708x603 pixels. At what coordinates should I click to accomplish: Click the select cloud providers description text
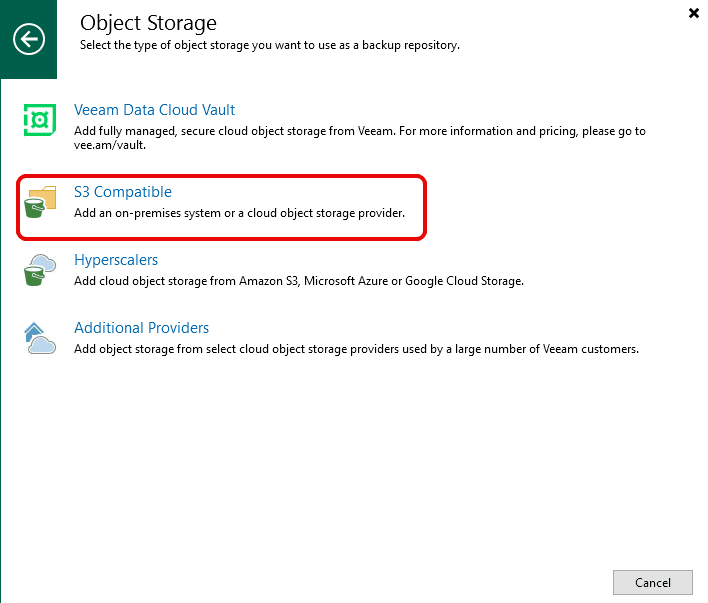coord(356,349)
